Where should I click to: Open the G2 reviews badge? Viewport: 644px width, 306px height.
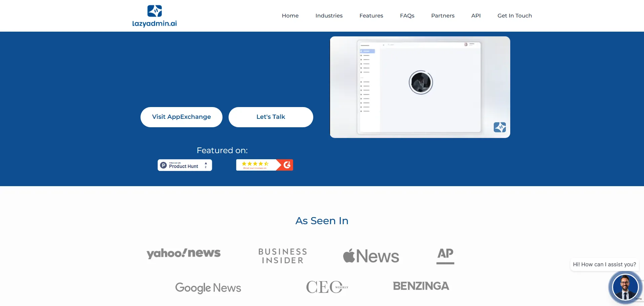pos(265,165)
